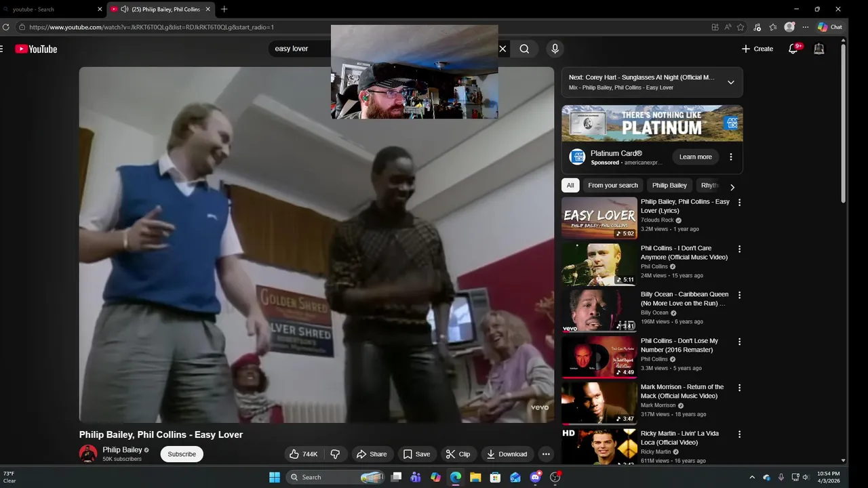Reload the page with refresh button
Screen dimensions: 868x488
6,27
